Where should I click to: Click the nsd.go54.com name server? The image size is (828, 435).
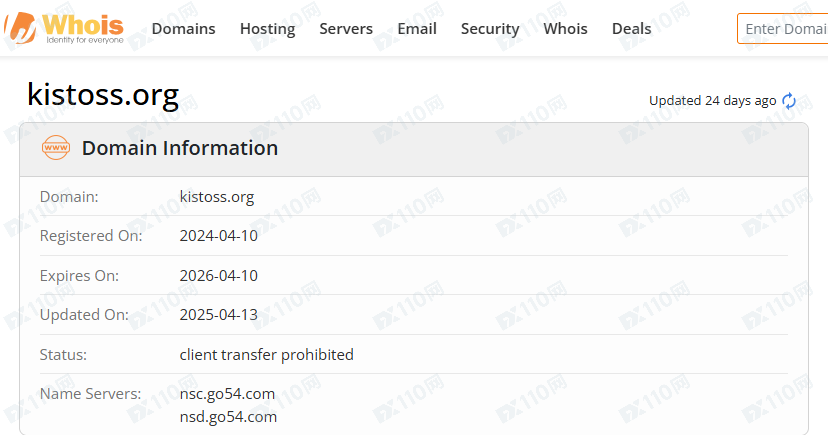227,416
